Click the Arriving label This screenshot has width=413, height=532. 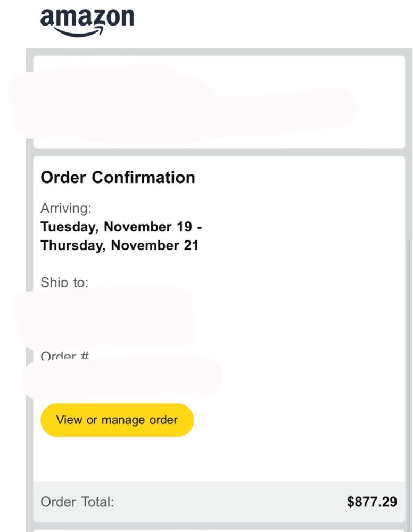point(66,207)
